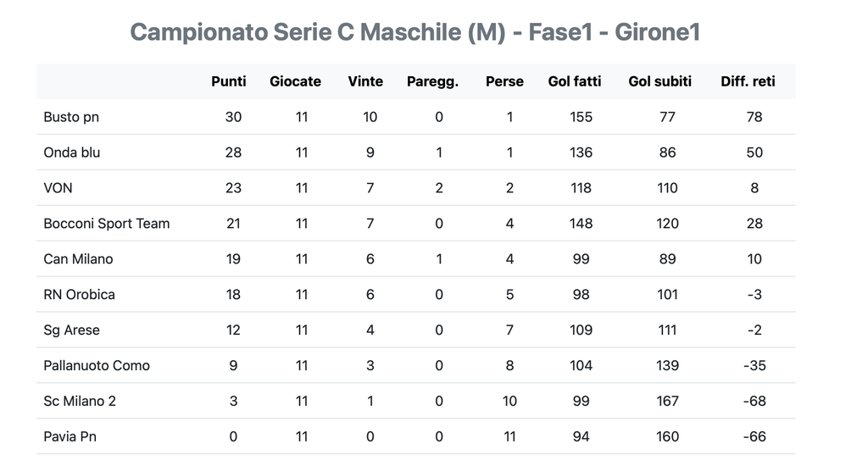Select the Pallanuoto Como team name
The height and width of the screenshot is (466, 868).
click(x=97, y=366)
